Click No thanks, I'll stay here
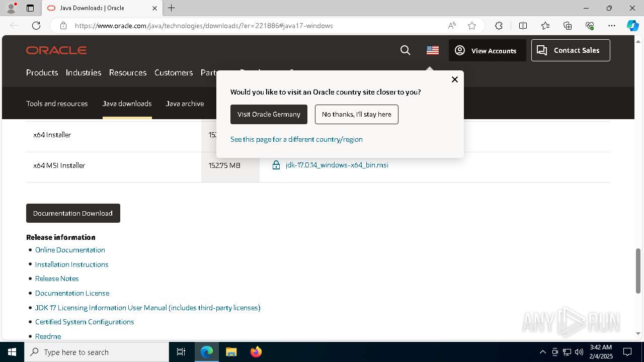This screenshot has width=644, height=362. 357,114
